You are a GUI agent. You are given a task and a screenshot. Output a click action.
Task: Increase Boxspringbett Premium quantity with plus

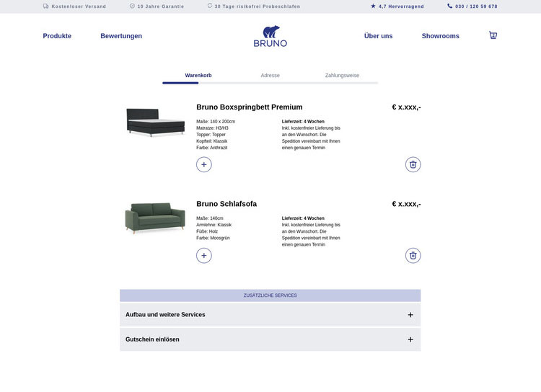204,164
